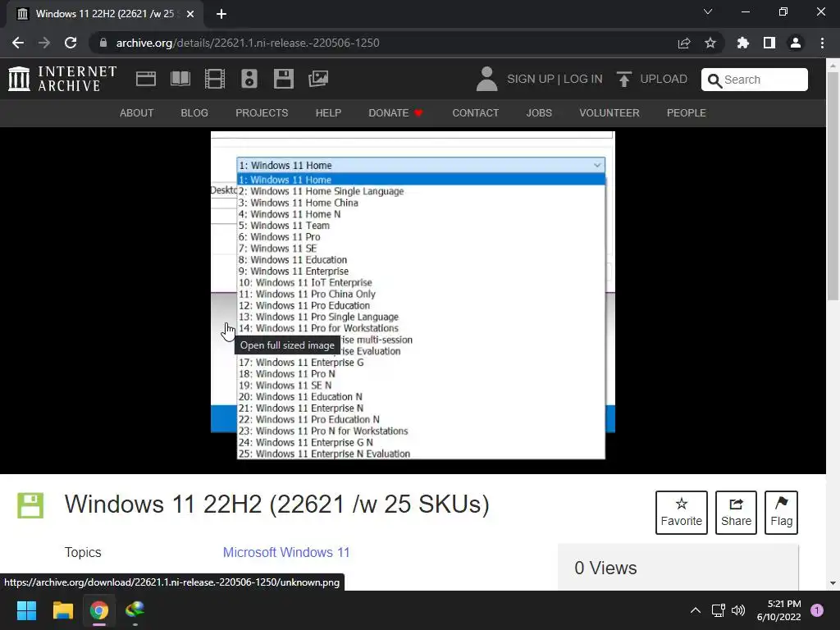Open the tab search chevron
Viewport: 840px width, 630px height.
click(x=708, y=11)
